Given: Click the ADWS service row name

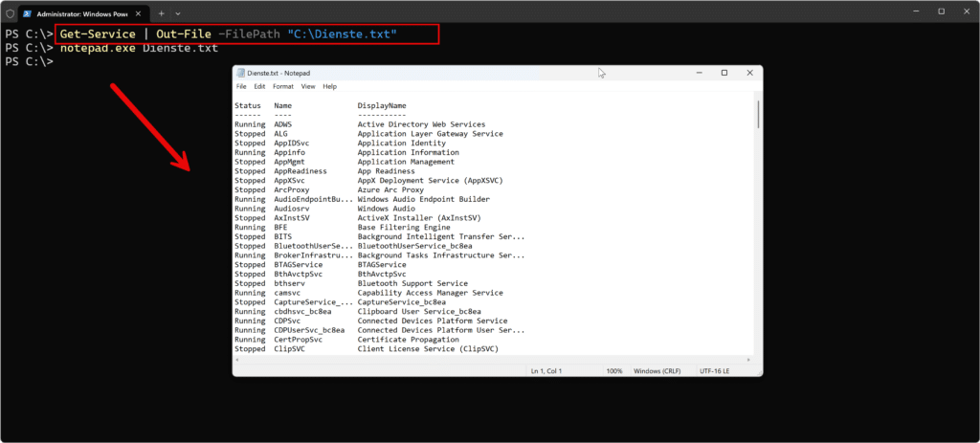Looking at the screenshot, I should [283, 124].
